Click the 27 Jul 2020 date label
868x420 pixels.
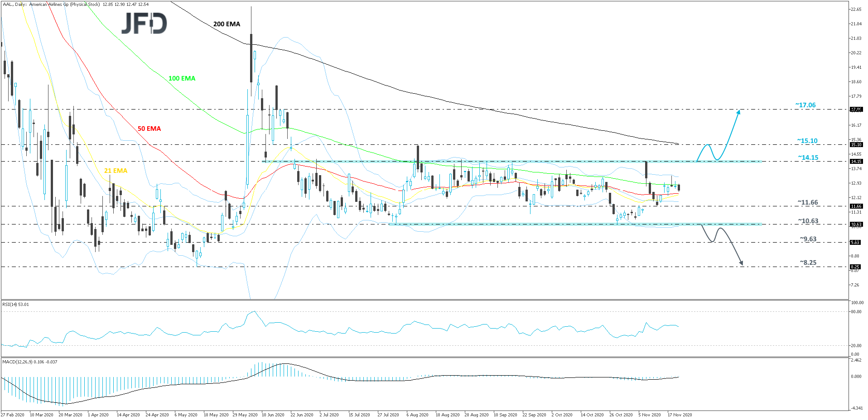388,415
